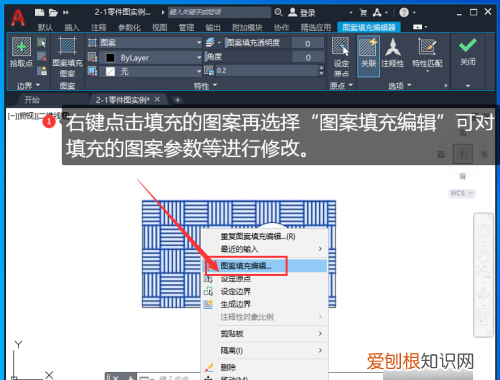Click the transparency value field showing 0

(308, 43)
